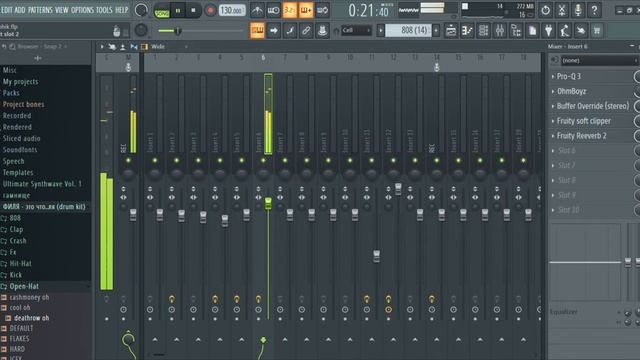Toggle the record button in transport
Viewport: 640px width, 360px height.
(210, 10)
